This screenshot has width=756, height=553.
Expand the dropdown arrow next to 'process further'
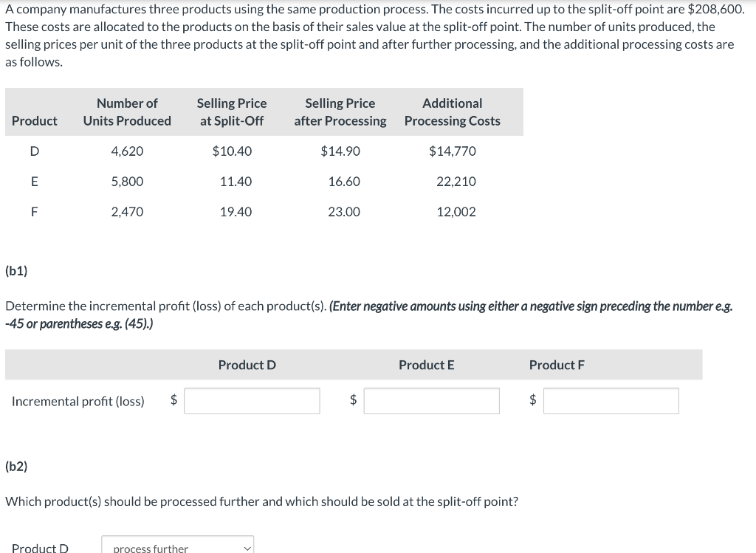[x=247, y=547]
